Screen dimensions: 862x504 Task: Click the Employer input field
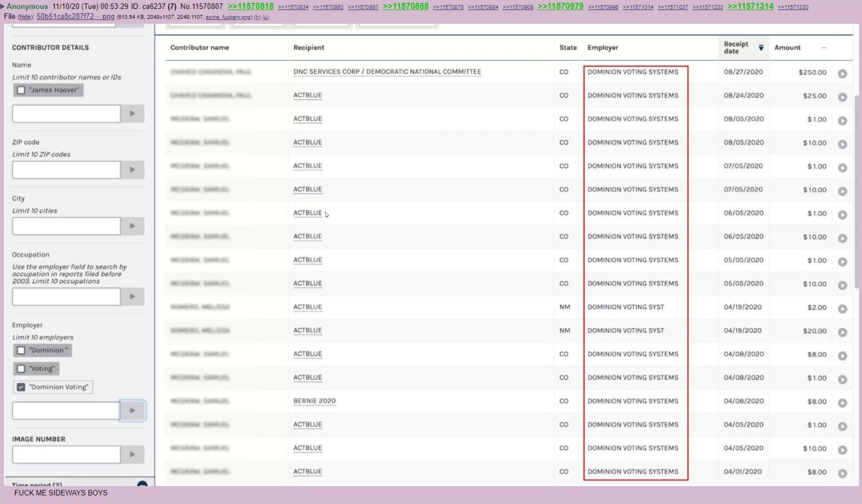(66, 410)
